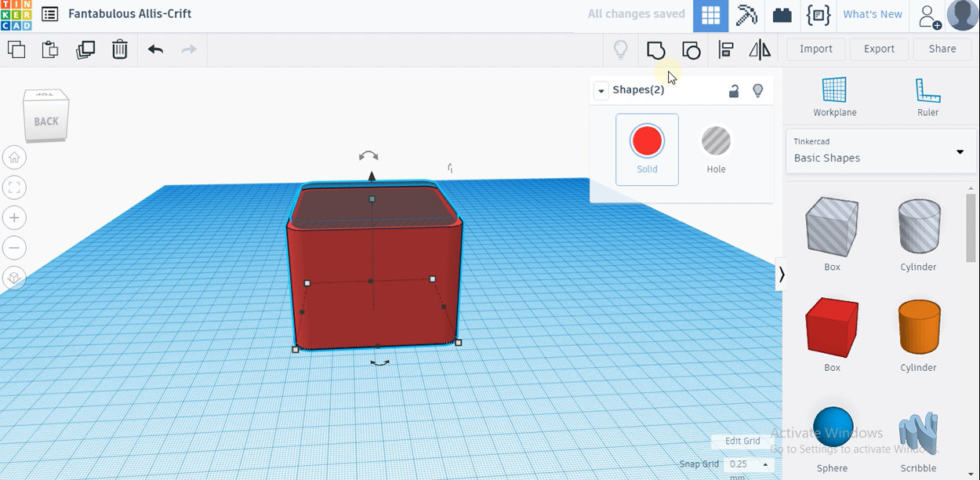Screen dimensions: 980x480
Task: Zoom out with minus button
Action: (x=14, y=248)
